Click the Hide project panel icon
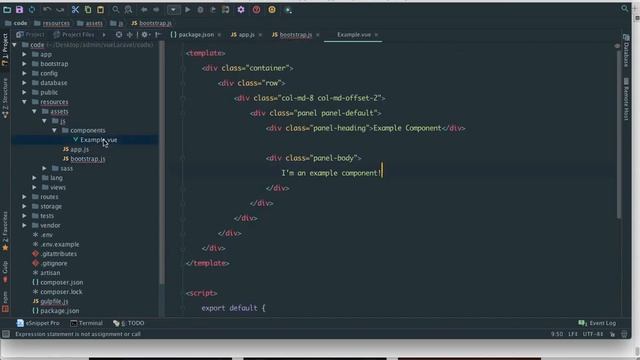 click(x=158, y=35)
